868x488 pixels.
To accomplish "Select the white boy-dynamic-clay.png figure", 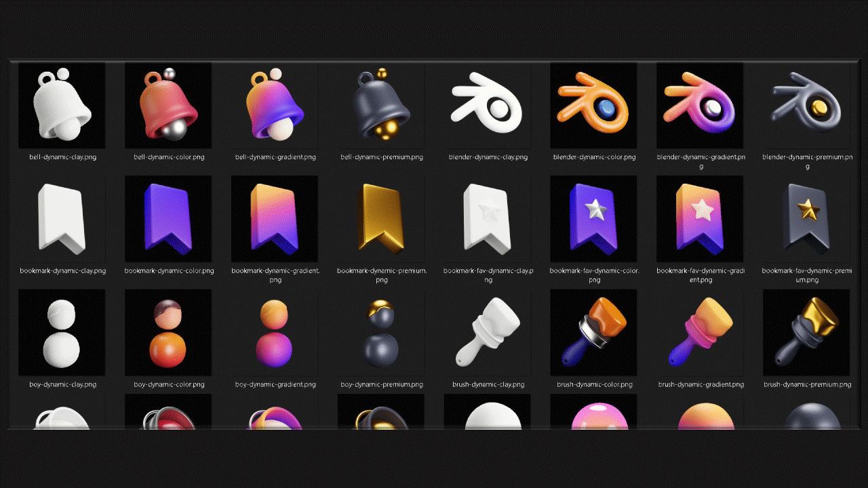I will pos(62,333).
